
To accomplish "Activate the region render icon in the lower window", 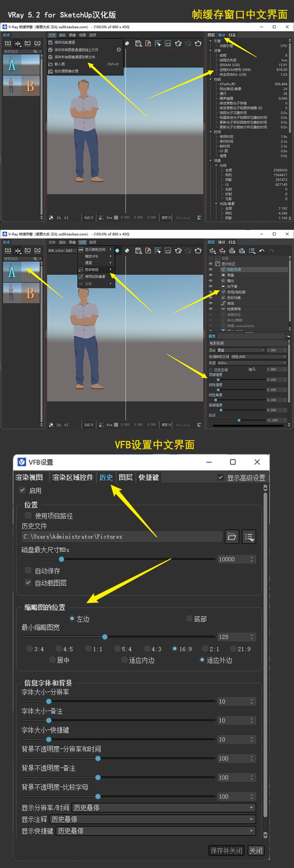I will click(x=157, y=251).
